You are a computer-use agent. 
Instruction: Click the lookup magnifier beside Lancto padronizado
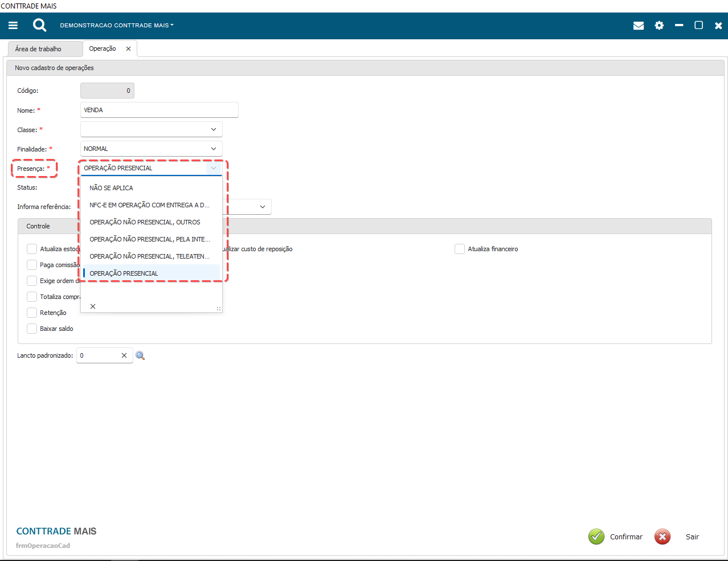pos(140,355)
